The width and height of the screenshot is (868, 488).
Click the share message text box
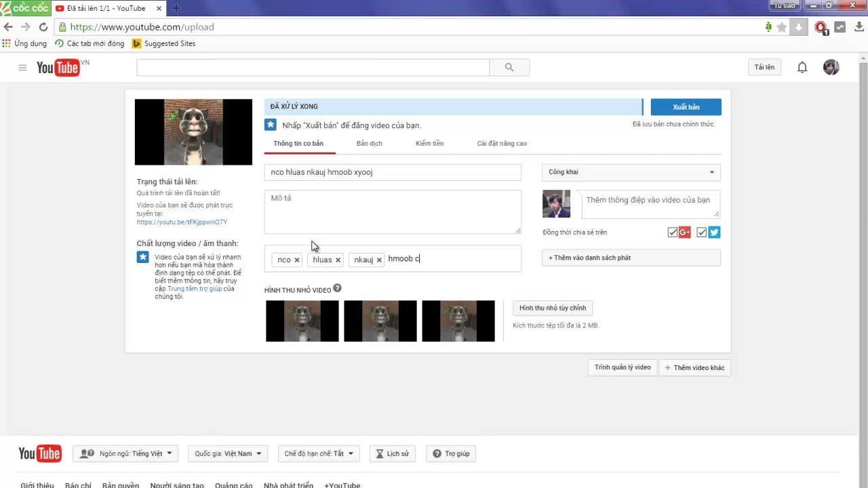[651, 204]
